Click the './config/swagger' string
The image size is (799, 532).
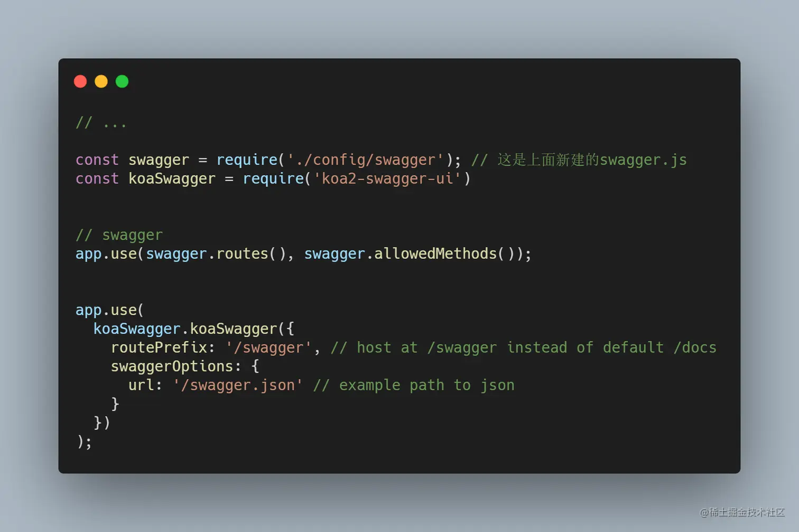(366, 160)
